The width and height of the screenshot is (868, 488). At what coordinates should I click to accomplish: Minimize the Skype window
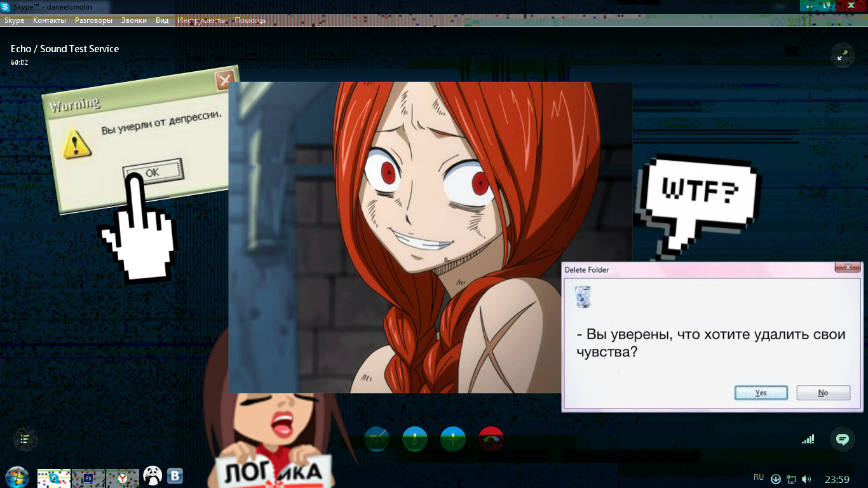pos(808,5)
